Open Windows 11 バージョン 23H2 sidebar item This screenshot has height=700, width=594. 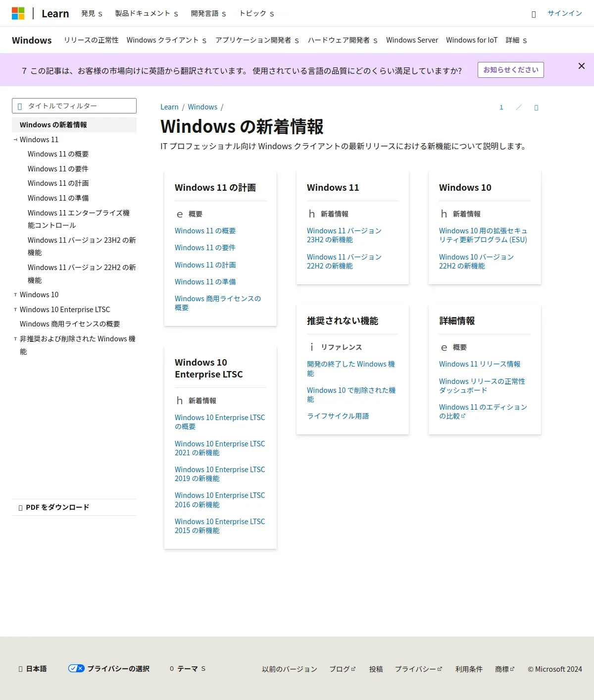point(82,246)
